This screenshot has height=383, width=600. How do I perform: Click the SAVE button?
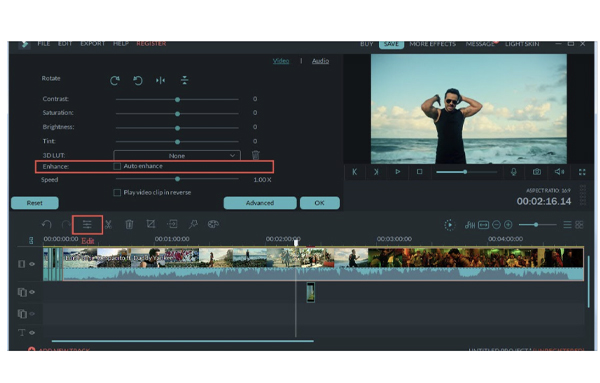(391, 44)
